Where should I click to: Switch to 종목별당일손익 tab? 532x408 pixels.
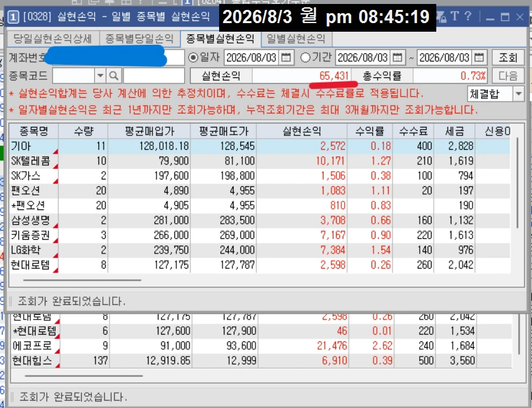pos(139,39)
